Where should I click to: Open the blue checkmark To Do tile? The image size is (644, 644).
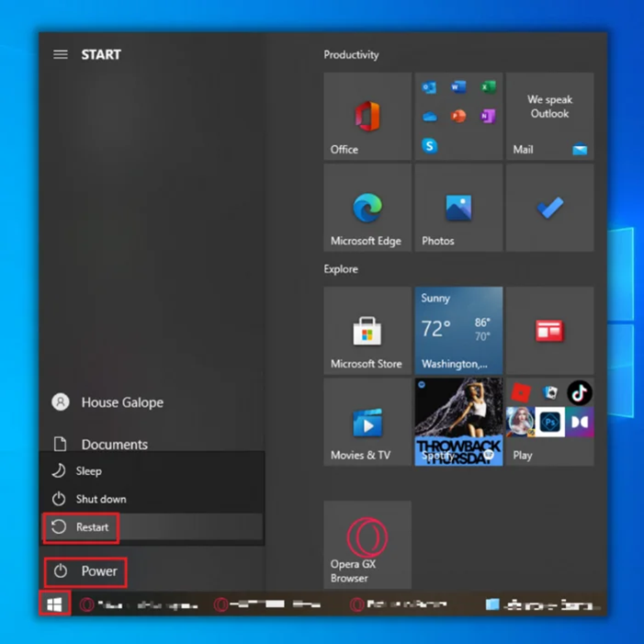[549, 208]
